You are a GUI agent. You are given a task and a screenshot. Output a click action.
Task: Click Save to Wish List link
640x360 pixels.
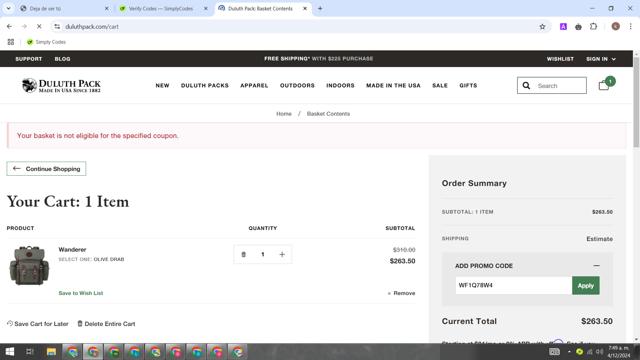[81, 293]
